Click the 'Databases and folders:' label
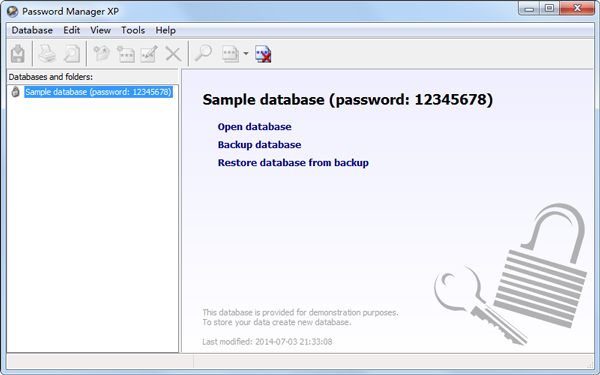600x375 pixels. 51,77
